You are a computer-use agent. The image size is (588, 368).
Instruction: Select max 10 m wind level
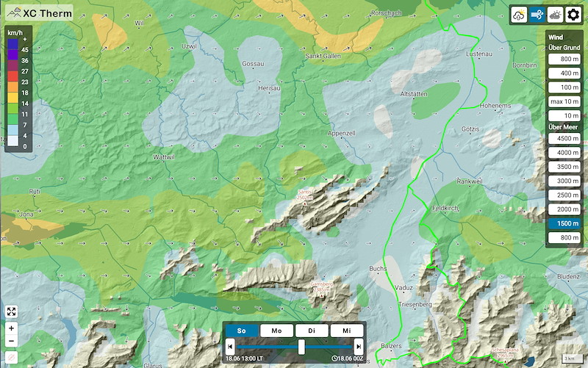click(x=564, y=101)
